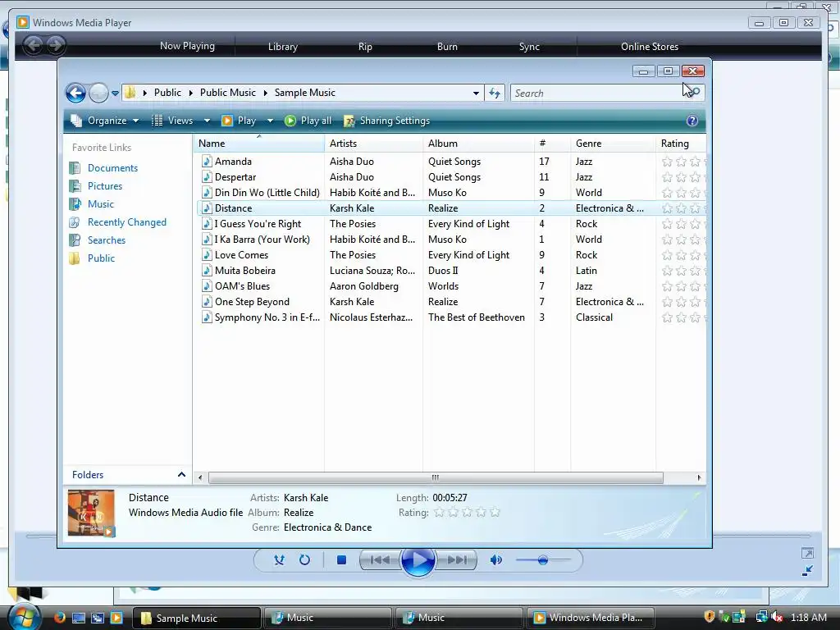Select One Step Beyond file
840x630 pixels.
click(252, 302)
